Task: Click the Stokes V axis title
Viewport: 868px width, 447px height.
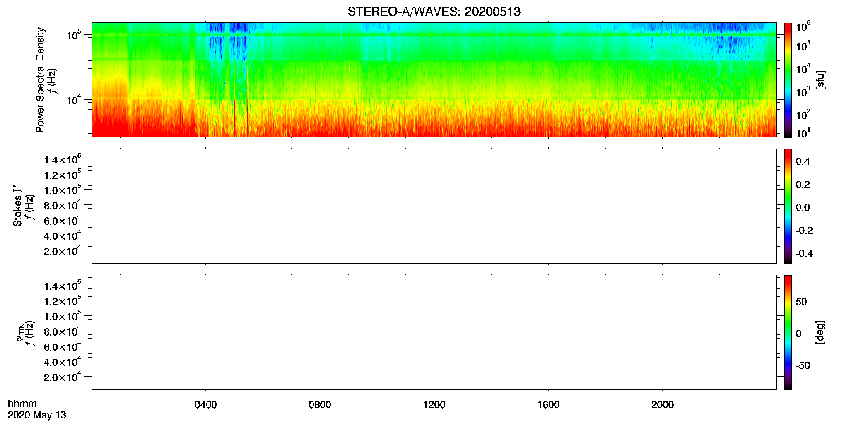Action: 17,205
